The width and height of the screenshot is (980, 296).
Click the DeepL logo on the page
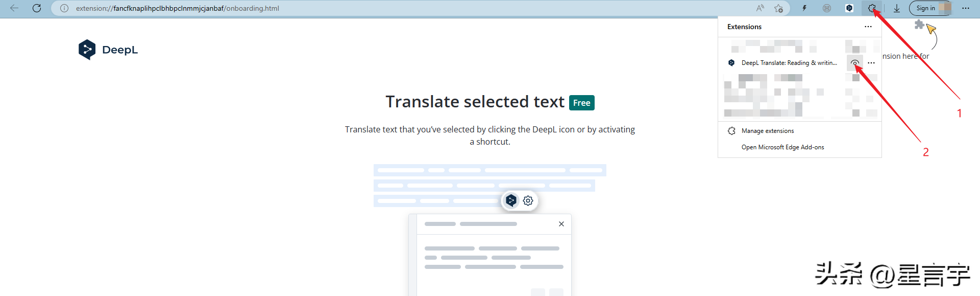108,50
